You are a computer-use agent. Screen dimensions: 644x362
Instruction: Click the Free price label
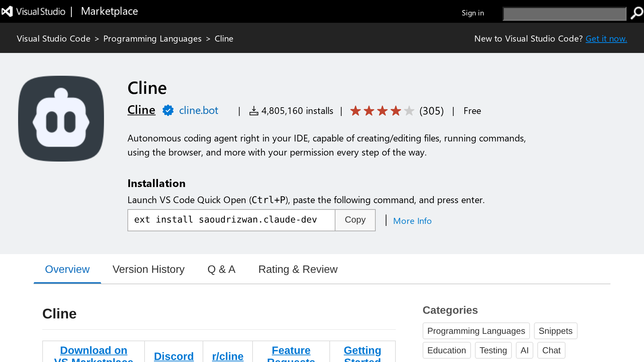[472, 111]
